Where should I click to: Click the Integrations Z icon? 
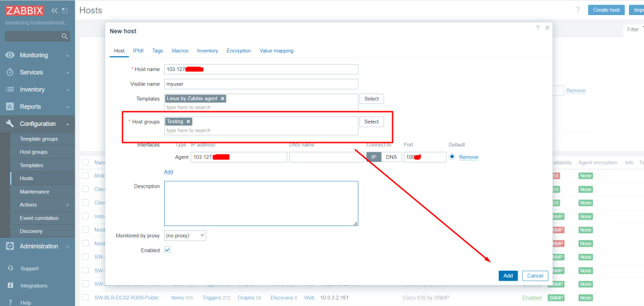point(11,285)
